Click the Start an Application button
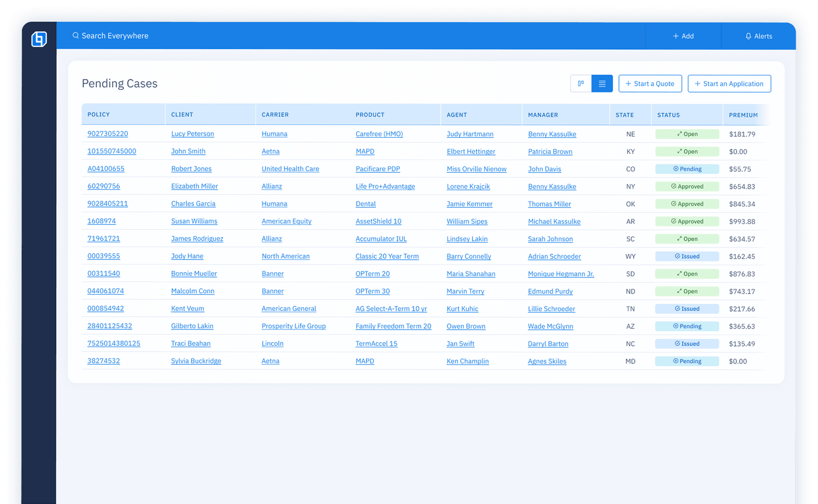818x504 pixels. (729, 83)
